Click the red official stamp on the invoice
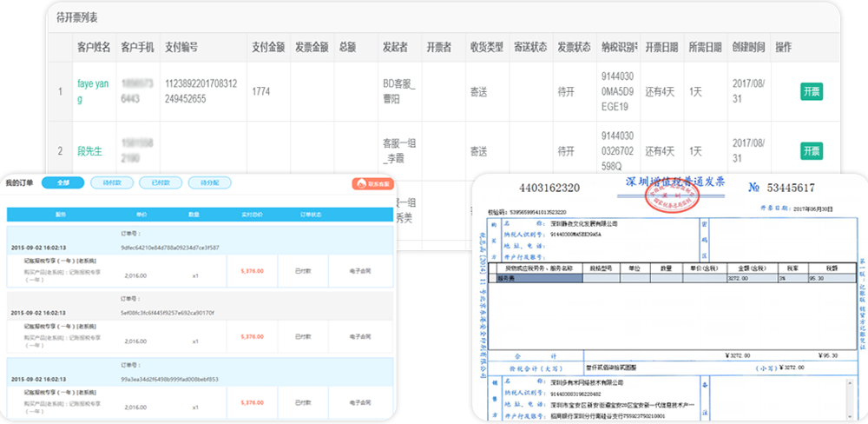 pos(672,195)
